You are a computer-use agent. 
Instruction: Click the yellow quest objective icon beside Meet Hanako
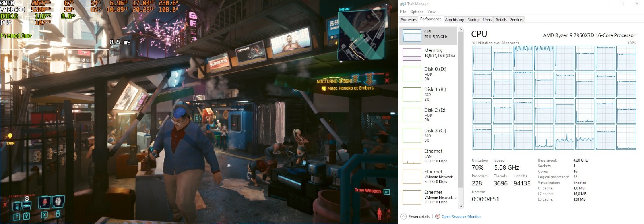pos(324,88)
